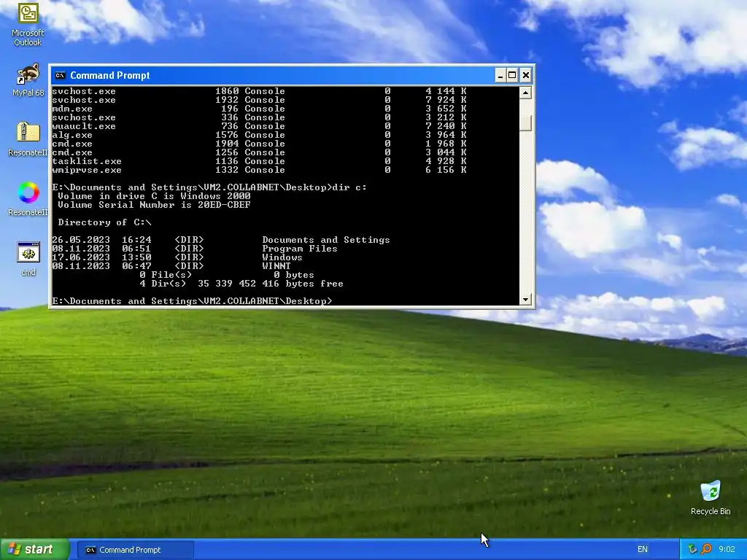Click the 'alg.exe' process row
Screen dimensions: 747x560
259,135
